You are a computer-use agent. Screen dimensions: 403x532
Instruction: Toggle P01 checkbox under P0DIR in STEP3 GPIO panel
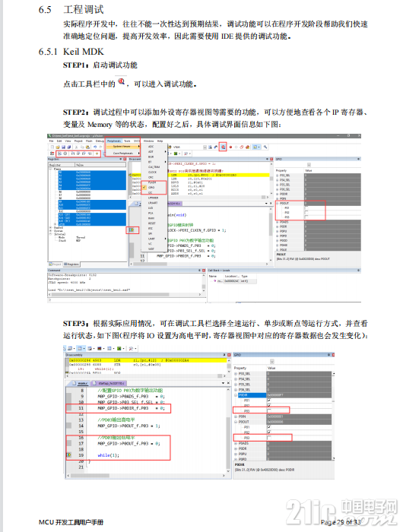point(269,401)
